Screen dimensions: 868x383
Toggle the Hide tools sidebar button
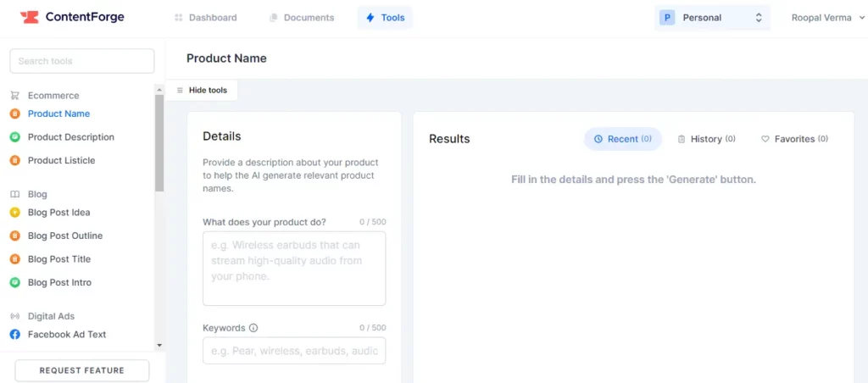click(x=202, y=91)
